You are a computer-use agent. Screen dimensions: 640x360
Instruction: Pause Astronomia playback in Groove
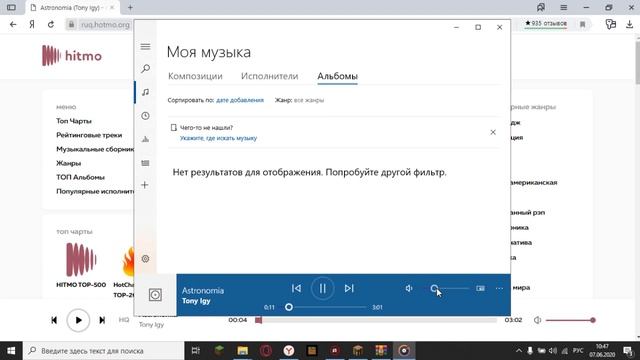pos(322,288)
